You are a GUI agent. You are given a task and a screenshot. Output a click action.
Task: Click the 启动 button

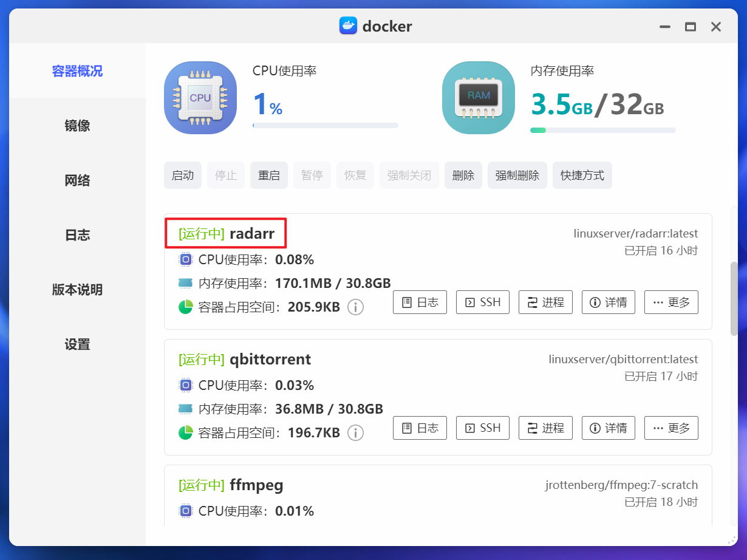click(x=183, y=176)
